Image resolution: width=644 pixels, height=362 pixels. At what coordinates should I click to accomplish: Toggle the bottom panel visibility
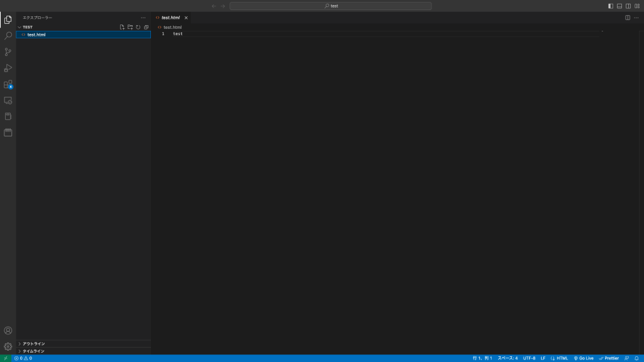click(x=619, y=6)
